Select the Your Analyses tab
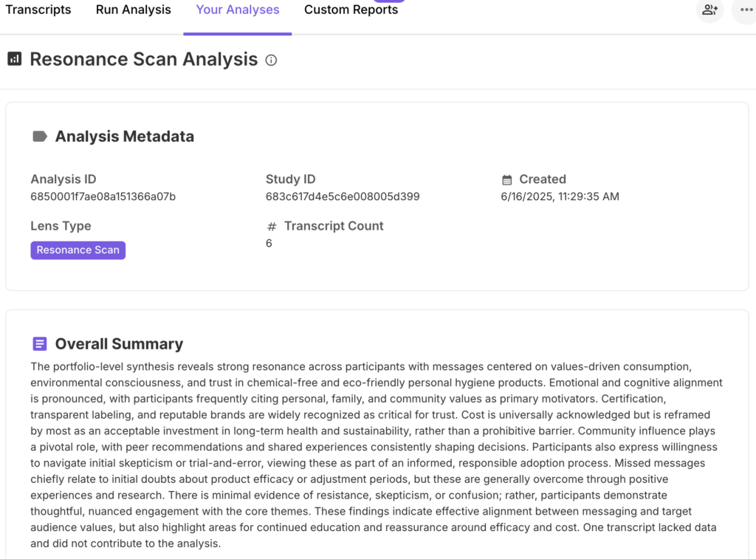 coord(238,10)
